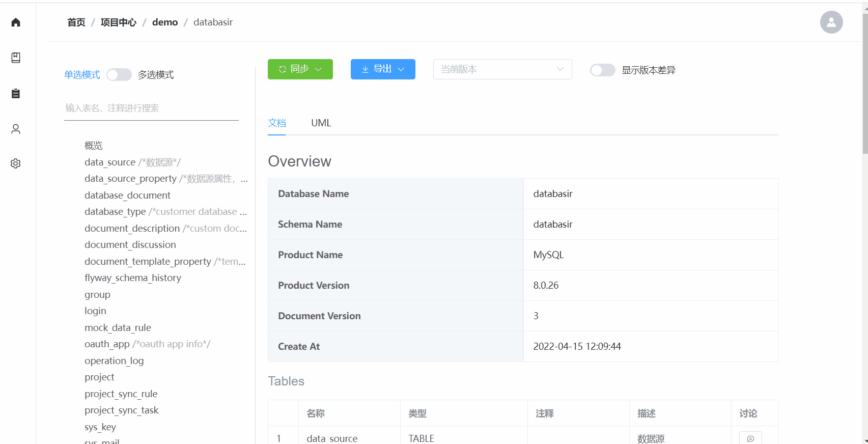The height and width of the screenshot is (444, 868).
Task: Click the table name search field
Action: coord(151,108)
